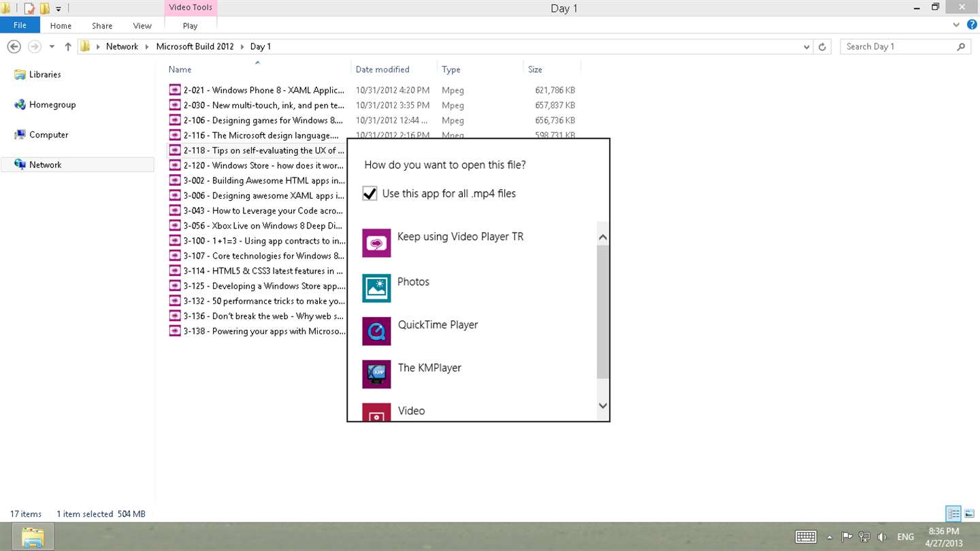Click the search magnifier icon
Screen dimensions: 980x551
(x=961, y=46)
